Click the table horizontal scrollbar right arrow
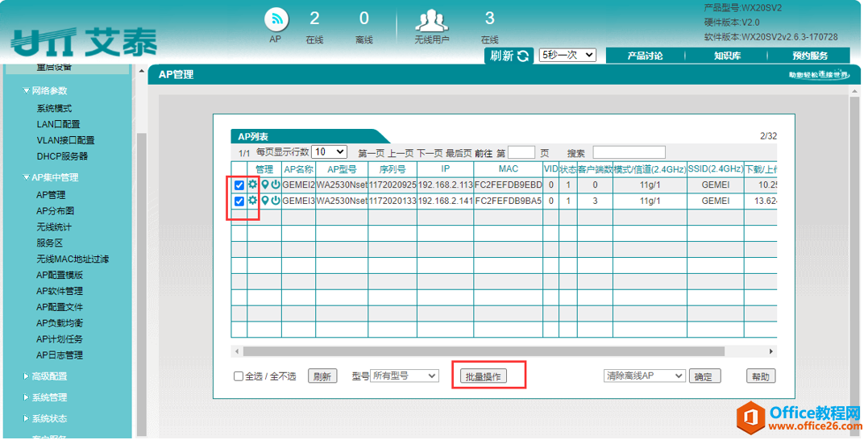The height and width of the screenshot is (440, 868). point(770,351)
